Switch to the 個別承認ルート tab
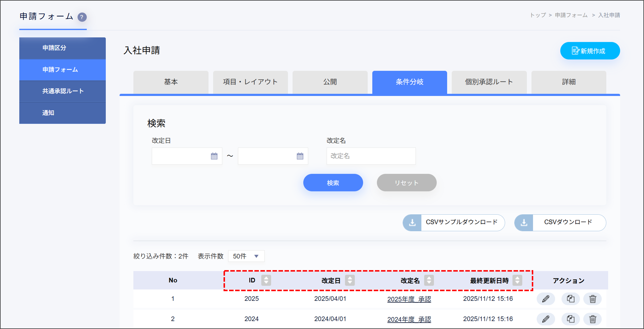644x329 pixels. [x=489, y=82]
